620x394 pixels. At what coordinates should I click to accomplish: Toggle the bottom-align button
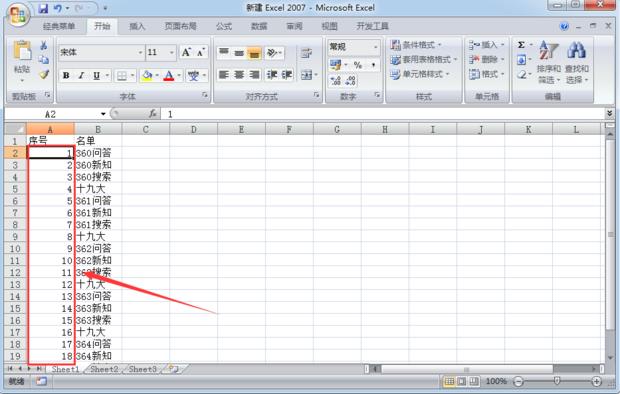254,53
